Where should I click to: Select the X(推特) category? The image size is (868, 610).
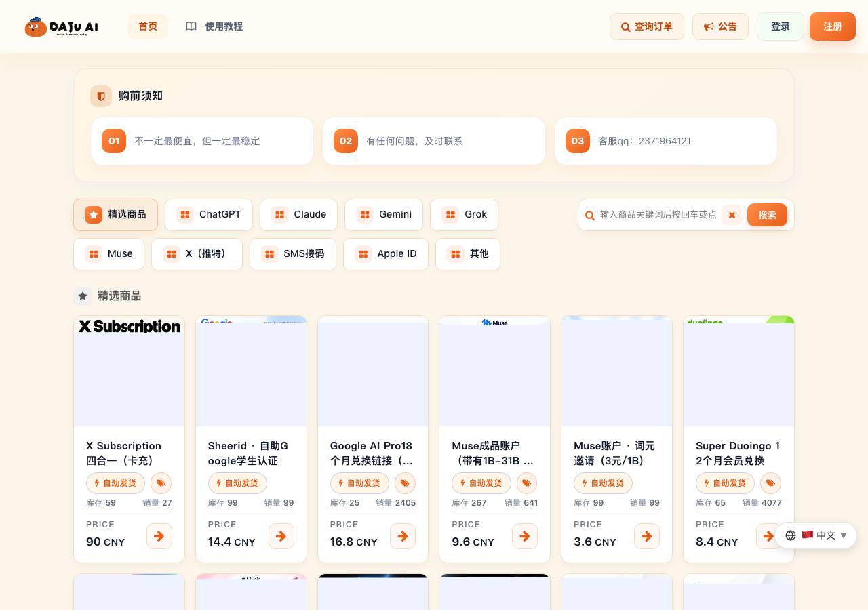tap(197, 254)
